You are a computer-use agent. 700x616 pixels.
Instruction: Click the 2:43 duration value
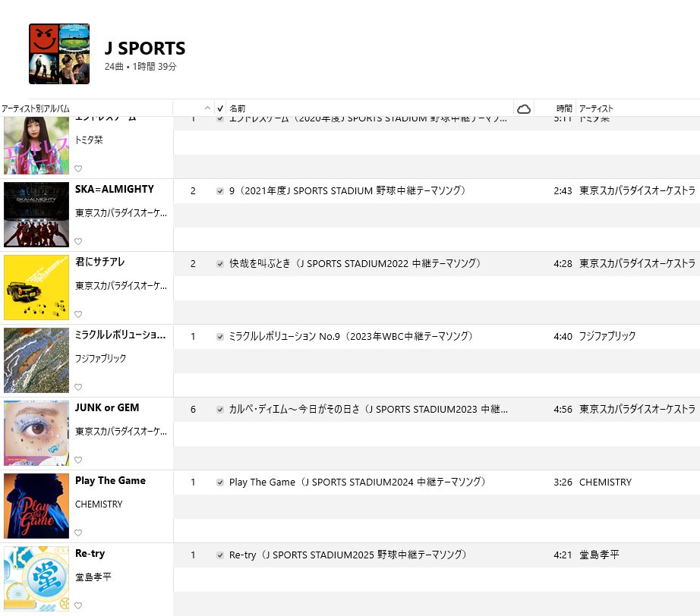(x=563, y=191)
